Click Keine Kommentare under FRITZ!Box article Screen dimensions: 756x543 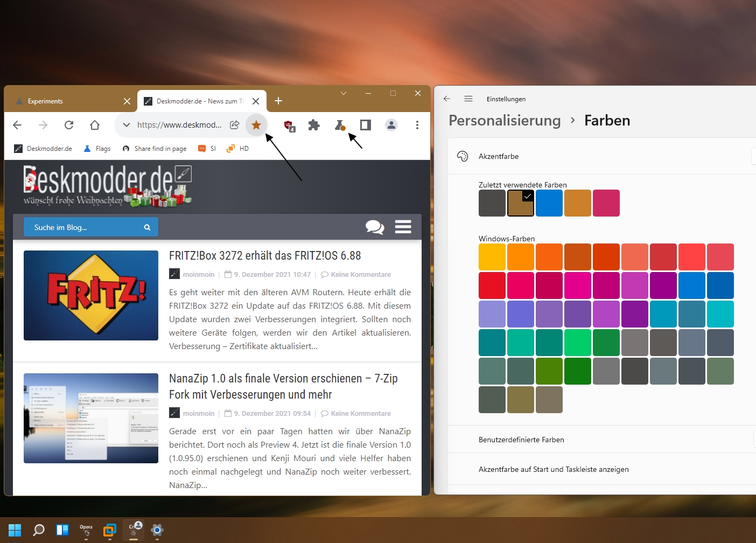tap(361, 275)
